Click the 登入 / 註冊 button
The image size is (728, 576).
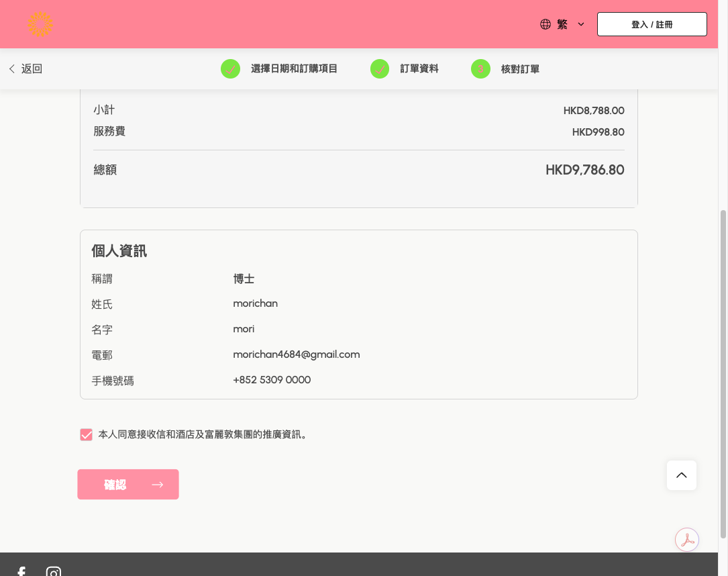click(x=652, y=24)
